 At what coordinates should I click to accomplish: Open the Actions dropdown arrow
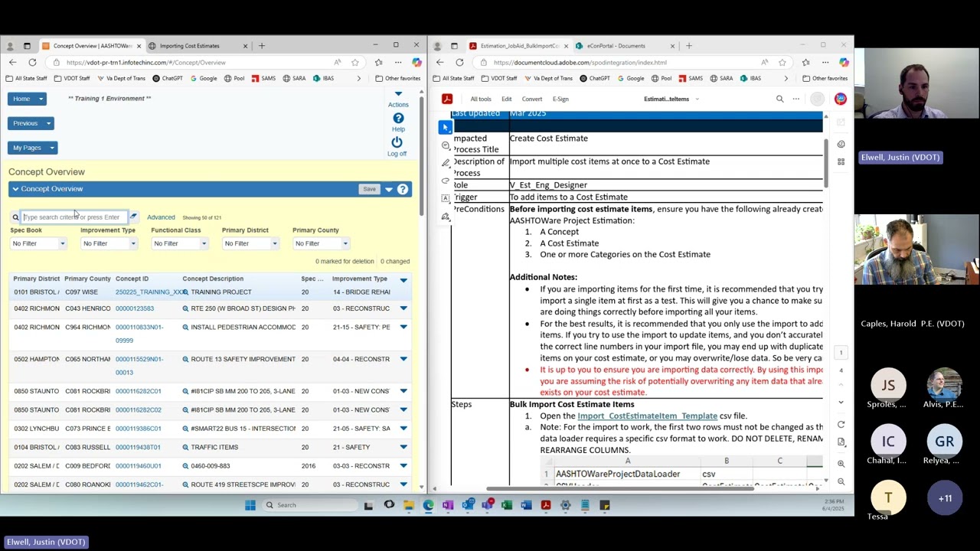(398, 94)
